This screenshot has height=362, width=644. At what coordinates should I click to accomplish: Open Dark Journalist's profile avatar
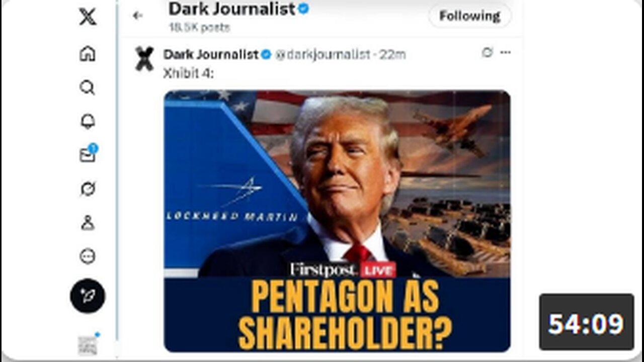[144, 58]
